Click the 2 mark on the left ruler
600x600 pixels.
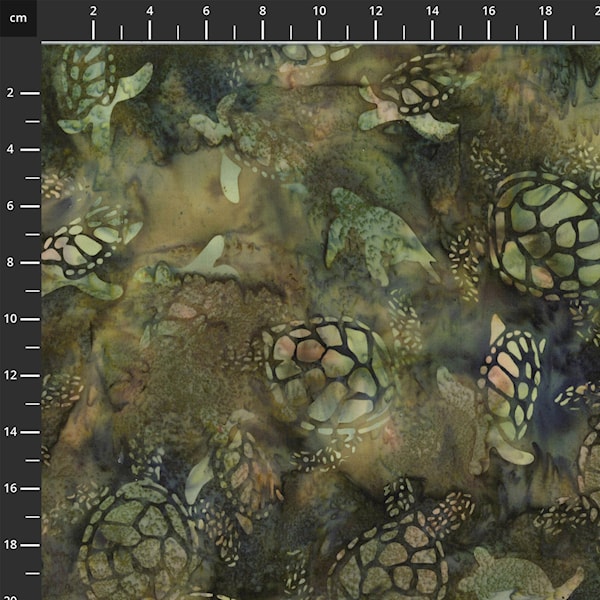coord(10,92)
